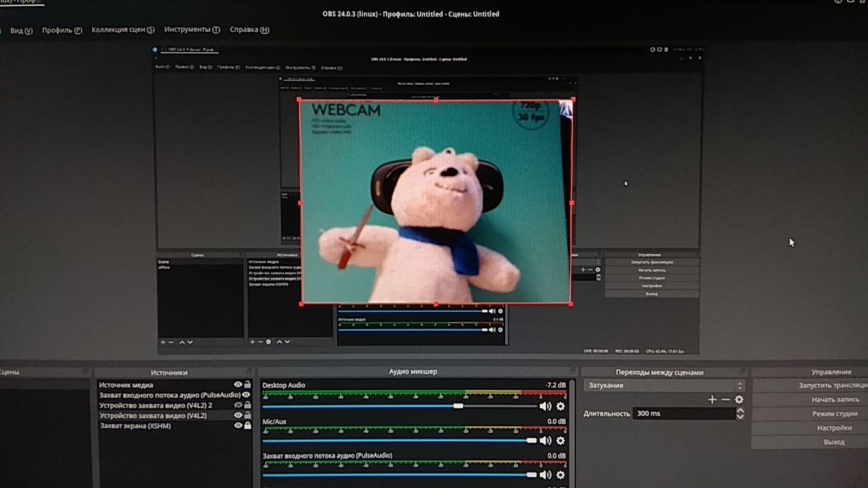Remove scene transition with minus icon
This screenshot has width=868, height=488.
[726, 399]
